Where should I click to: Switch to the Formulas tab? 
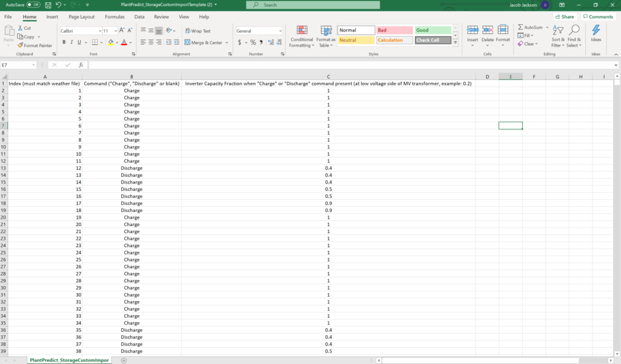[x=115, y=17]
